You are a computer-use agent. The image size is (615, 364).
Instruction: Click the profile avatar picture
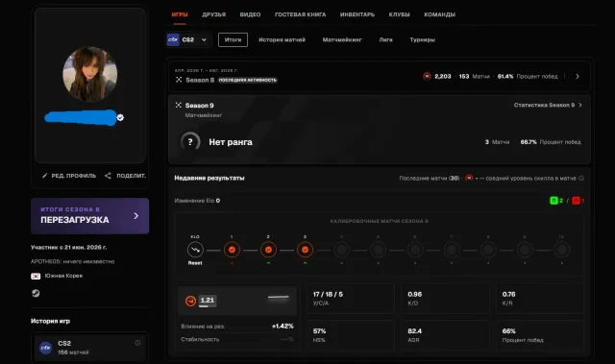90,74
